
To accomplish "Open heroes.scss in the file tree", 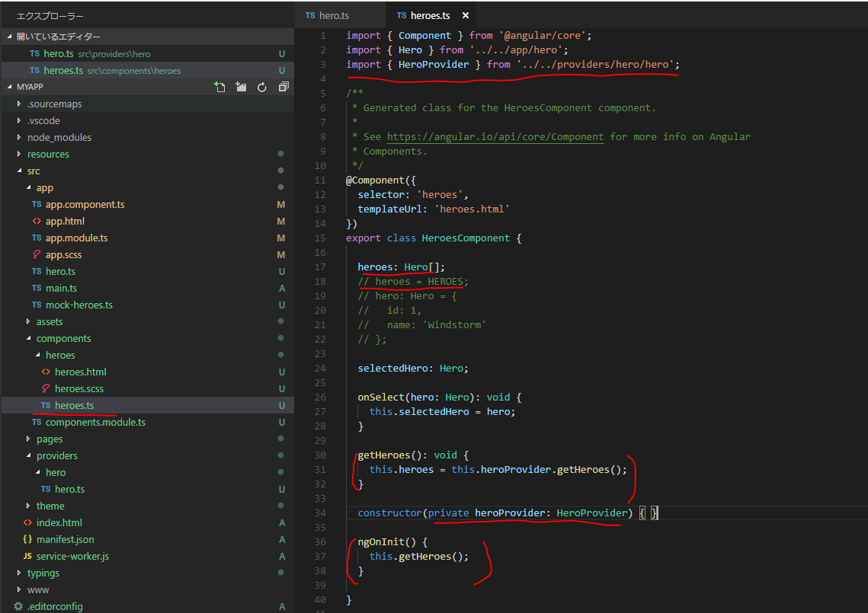I will pos(148,388).
